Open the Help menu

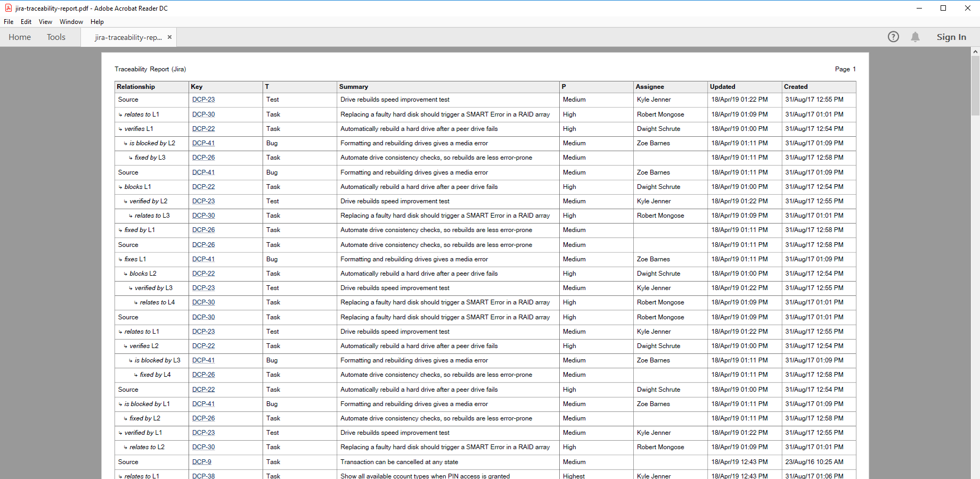(x=97, y=22)
